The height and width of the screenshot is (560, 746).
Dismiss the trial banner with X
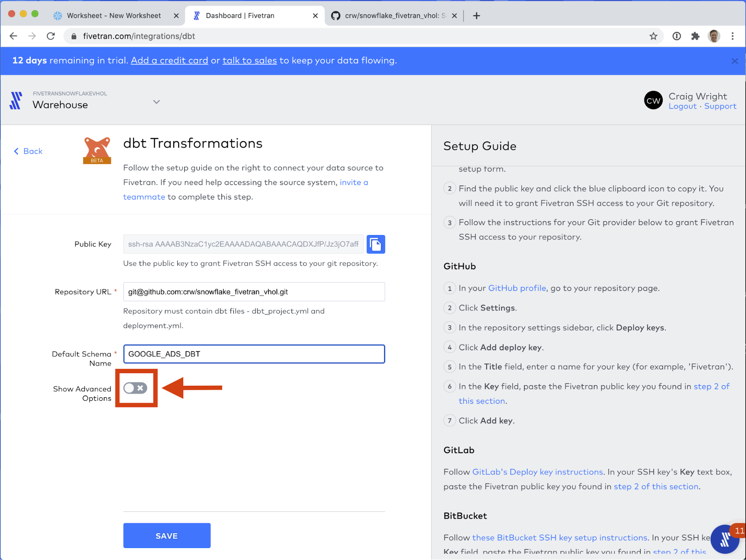click(x=734, y=61)
